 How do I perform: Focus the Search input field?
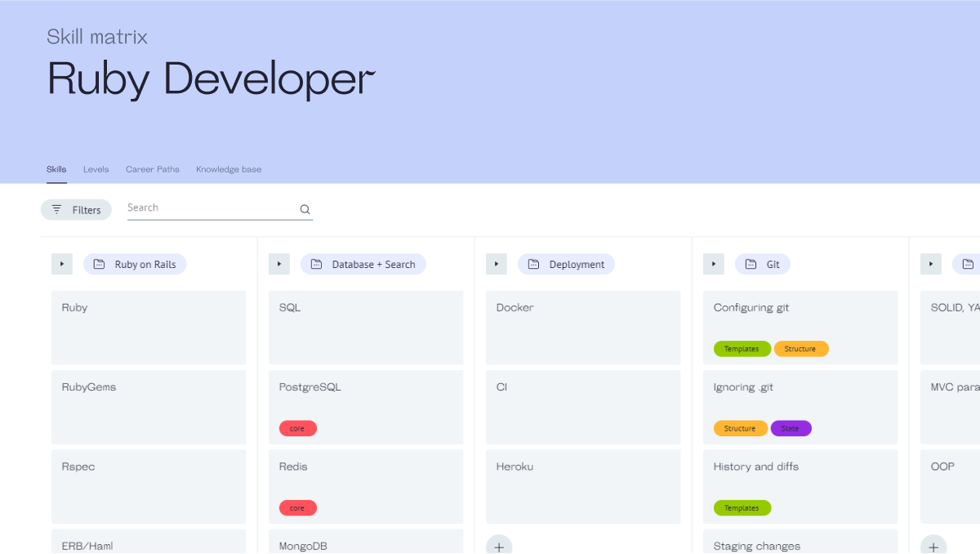tap(220, 208)
